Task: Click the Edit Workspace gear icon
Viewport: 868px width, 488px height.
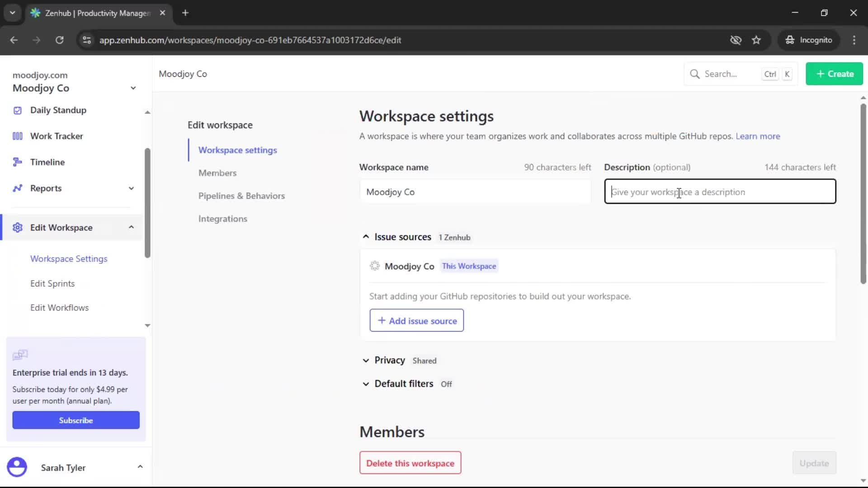Action: click(x=17, y=228)
